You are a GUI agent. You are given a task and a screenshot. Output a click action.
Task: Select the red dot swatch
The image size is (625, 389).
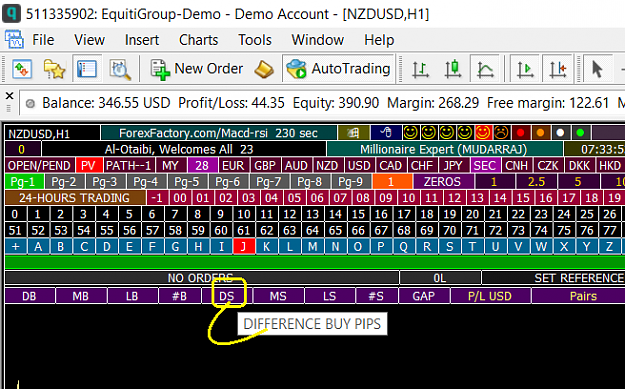520,132
